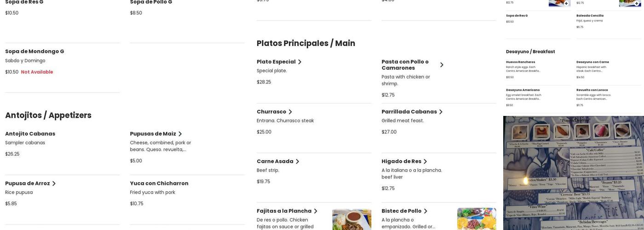Screen dimensions: 644x230
Task: Open the Antojito Cabanas sampler item
Action: click(x=30, y=134)
